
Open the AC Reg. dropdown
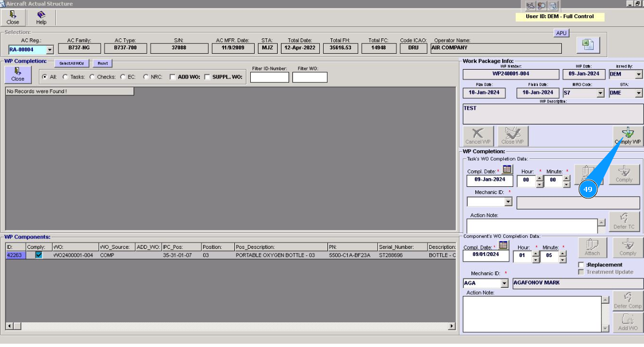(50, 50)
